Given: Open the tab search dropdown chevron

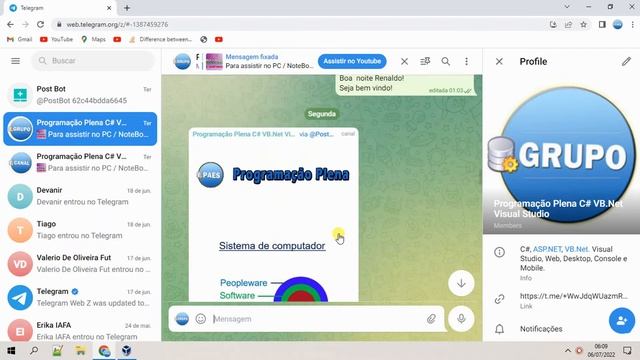Looking at the screenshot, I should 567,7.
